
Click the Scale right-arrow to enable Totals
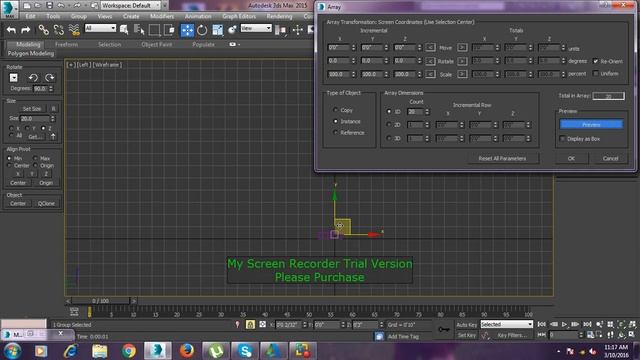click(462, 74)
